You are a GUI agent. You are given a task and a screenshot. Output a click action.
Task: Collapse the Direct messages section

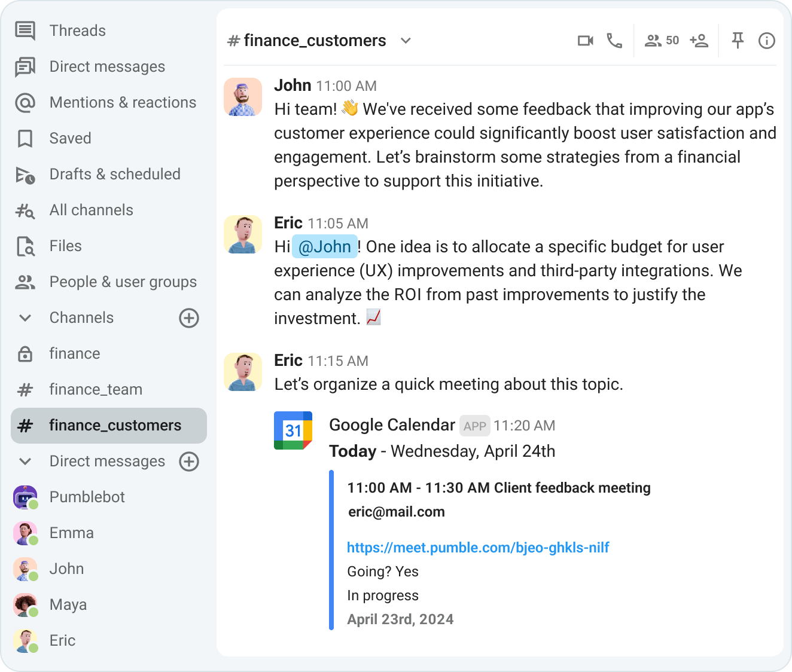click(x=25, y=461)
